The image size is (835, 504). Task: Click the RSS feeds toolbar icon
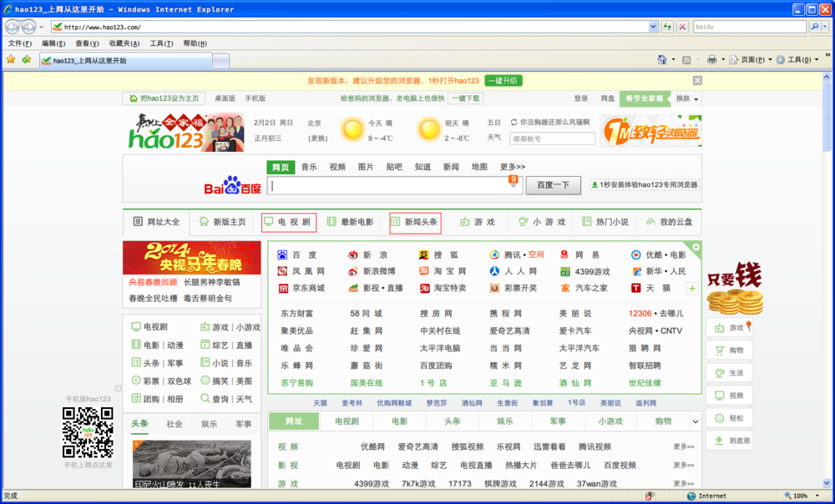[686, 59]
